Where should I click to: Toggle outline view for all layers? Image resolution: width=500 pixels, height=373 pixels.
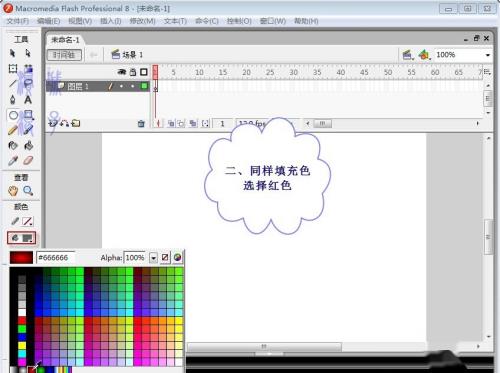144,72
